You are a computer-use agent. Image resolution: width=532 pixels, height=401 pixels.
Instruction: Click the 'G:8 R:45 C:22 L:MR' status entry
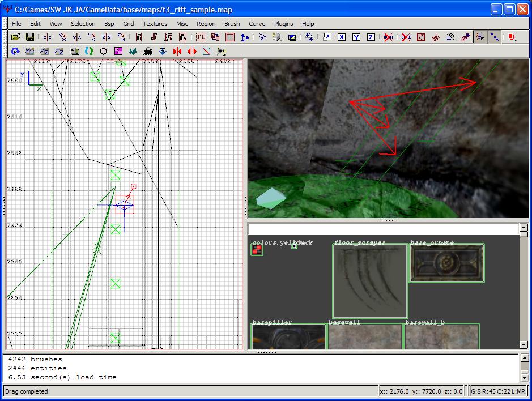[498, 391]
